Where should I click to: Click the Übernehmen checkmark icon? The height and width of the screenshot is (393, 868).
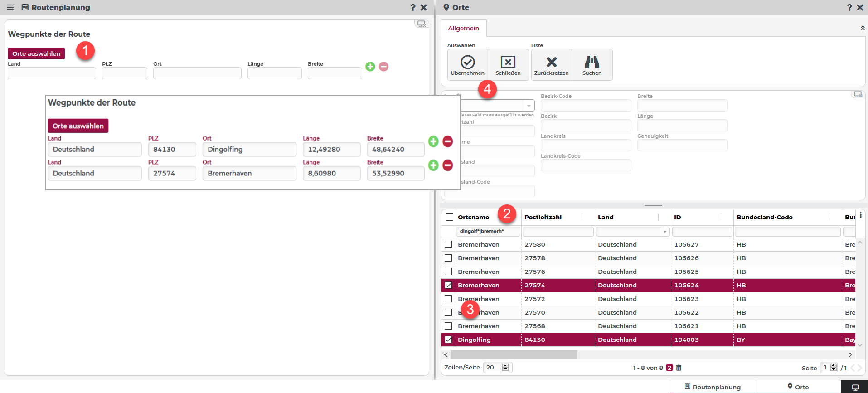coord(467,62)
